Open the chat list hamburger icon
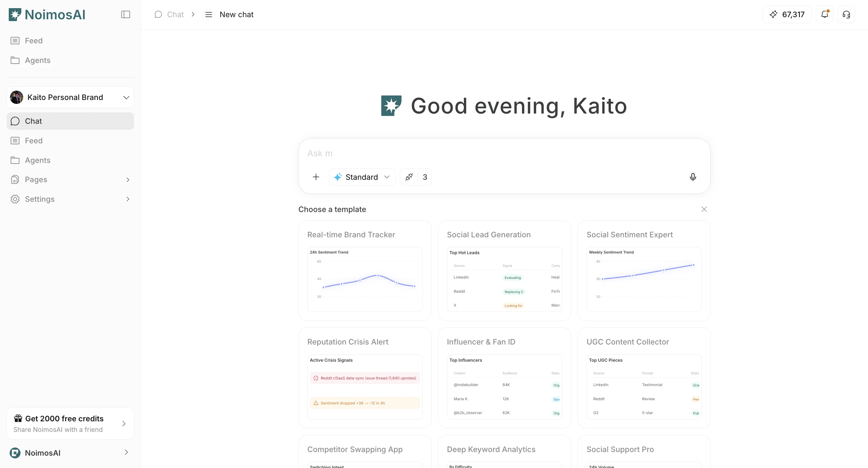 [209, 14]
